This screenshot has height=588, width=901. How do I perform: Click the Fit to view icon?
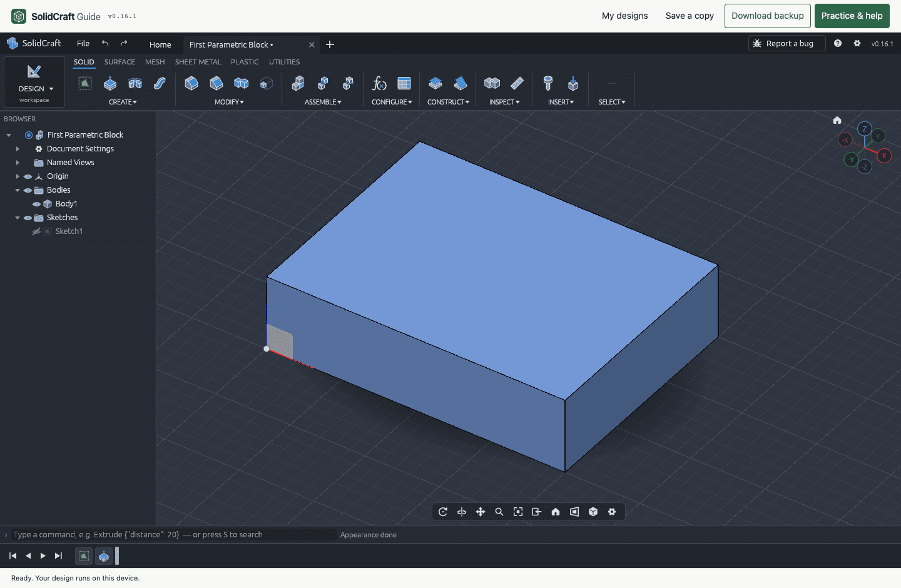pyautogui.click(x=518, y=512)
